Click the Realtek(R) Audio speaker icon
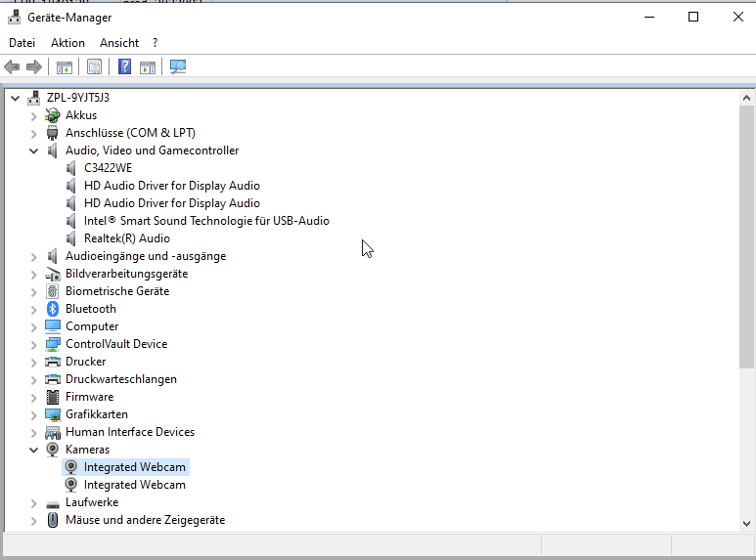This screenshot has height=560, width=756. (71, 238)
